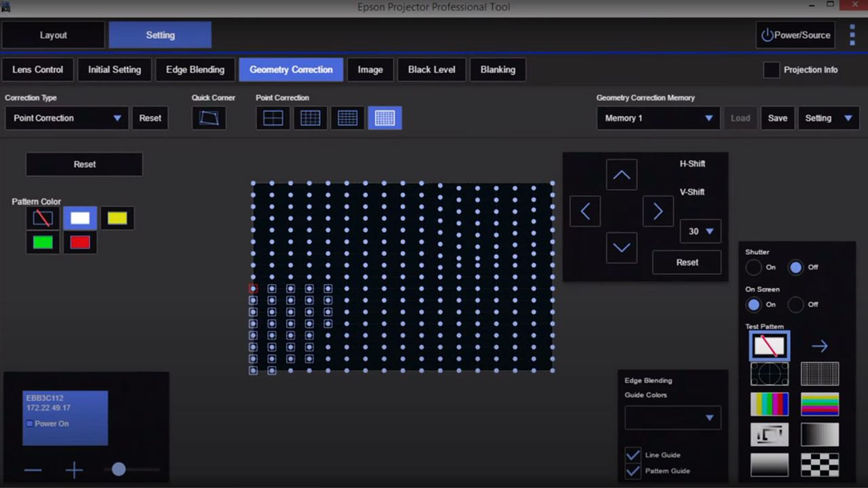Turn Shutter On
Viewport: 868px width, 488px height.
tap(753, 267)
